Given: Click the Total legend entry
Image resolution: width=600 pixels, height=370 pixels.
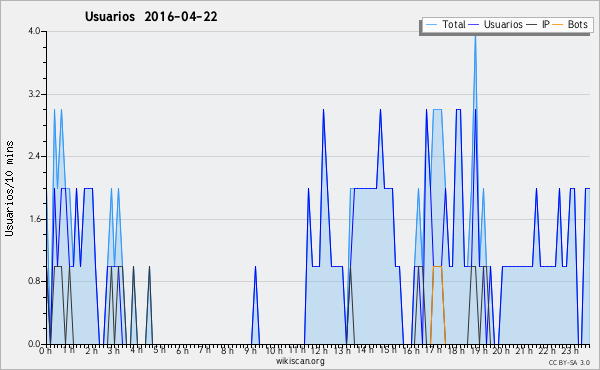Looking at the screenshot, I should (445, 24).
